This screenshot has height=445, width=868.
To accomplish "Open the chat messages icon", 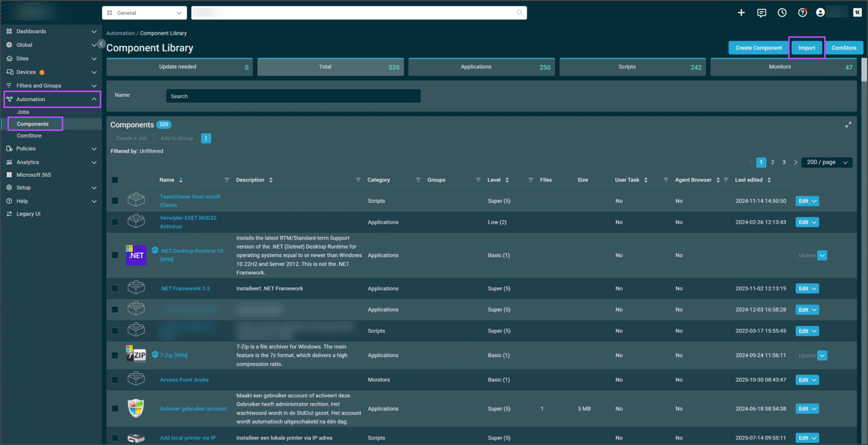I will pyautogui.click(x=761, y=13).
